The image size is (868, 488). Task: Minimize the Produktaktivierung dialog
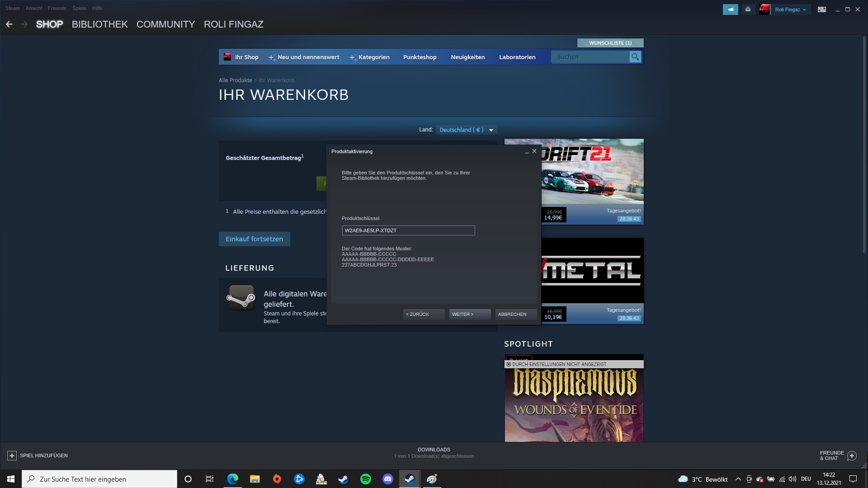coord(527,152)
